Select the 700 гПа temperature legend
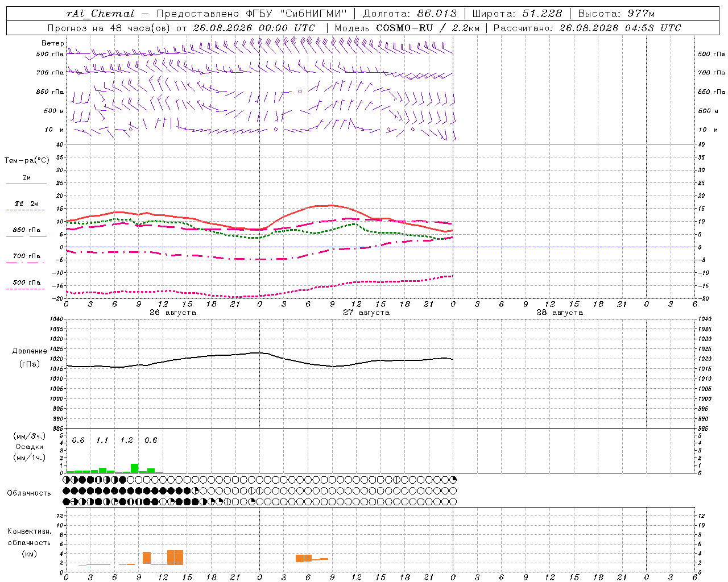The height and width of the screenshot is (582, 728). click(26, 258)
